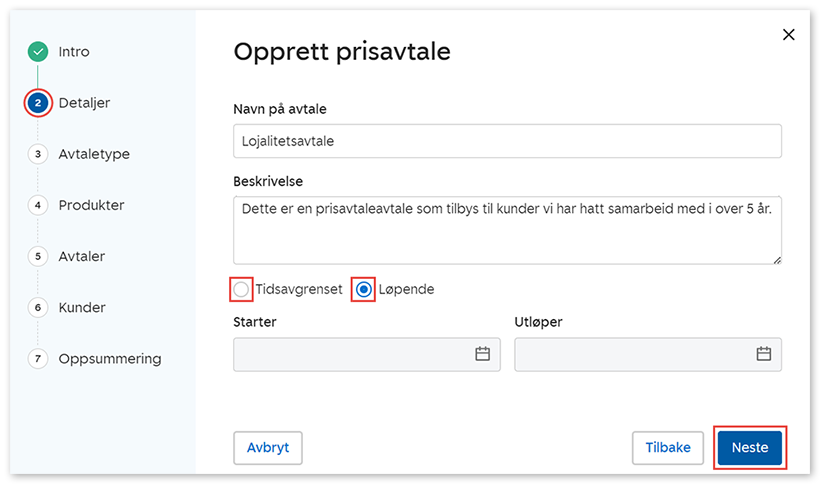Jump to the Oppsummering step label

pyautogui.click(x=110, y=358)
